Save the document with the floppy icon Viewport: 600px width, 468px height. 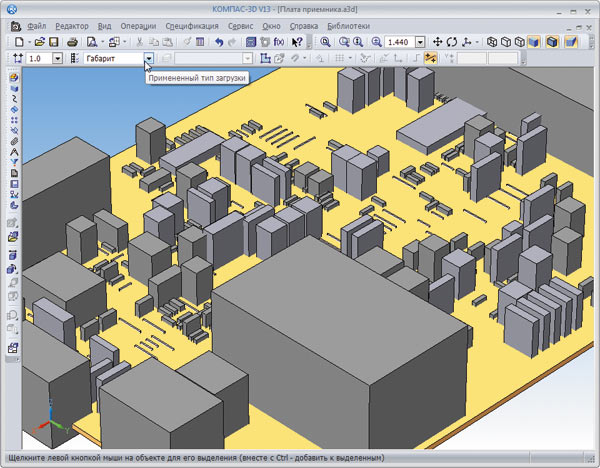pyautogui.click(x=54, y=42)
